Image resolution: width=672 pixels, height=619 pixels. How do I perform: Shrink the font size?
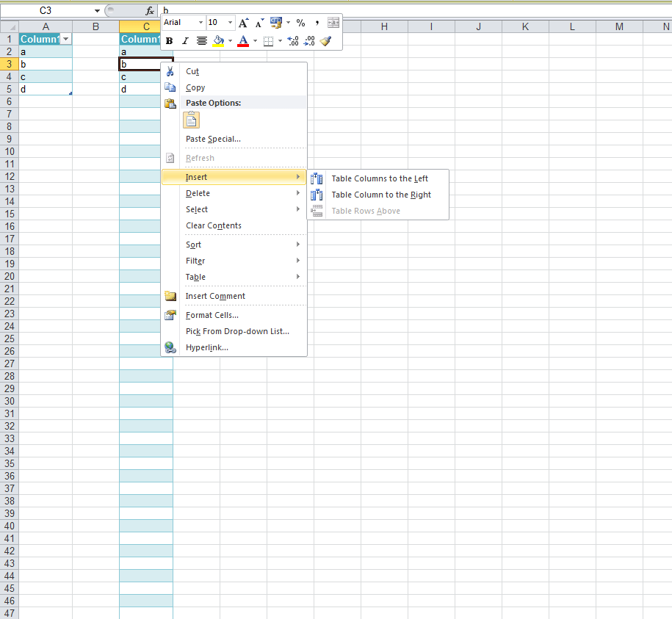click(259, 23)
